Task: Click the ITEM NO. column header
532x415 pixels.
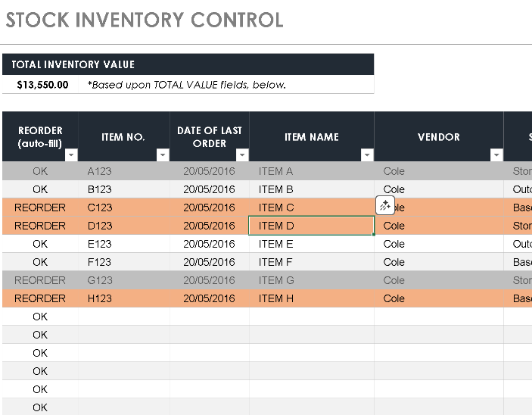Action: click(123, 137)
